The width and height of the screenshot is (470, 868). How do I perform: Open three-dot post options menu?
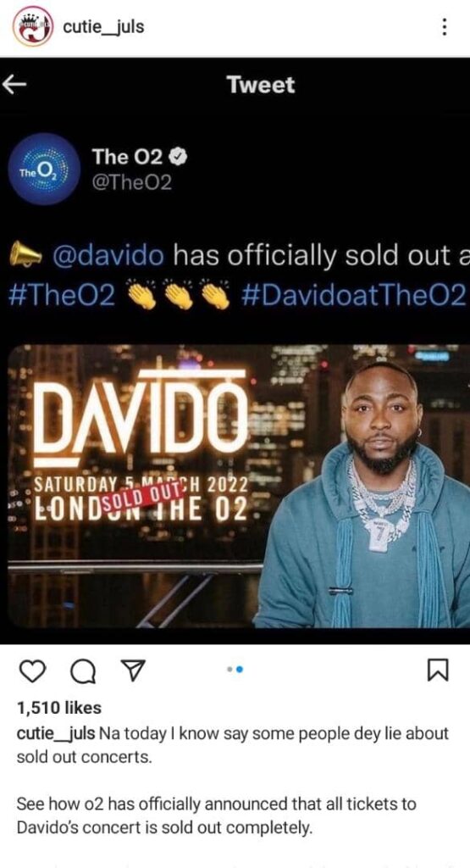pos(444,26)
